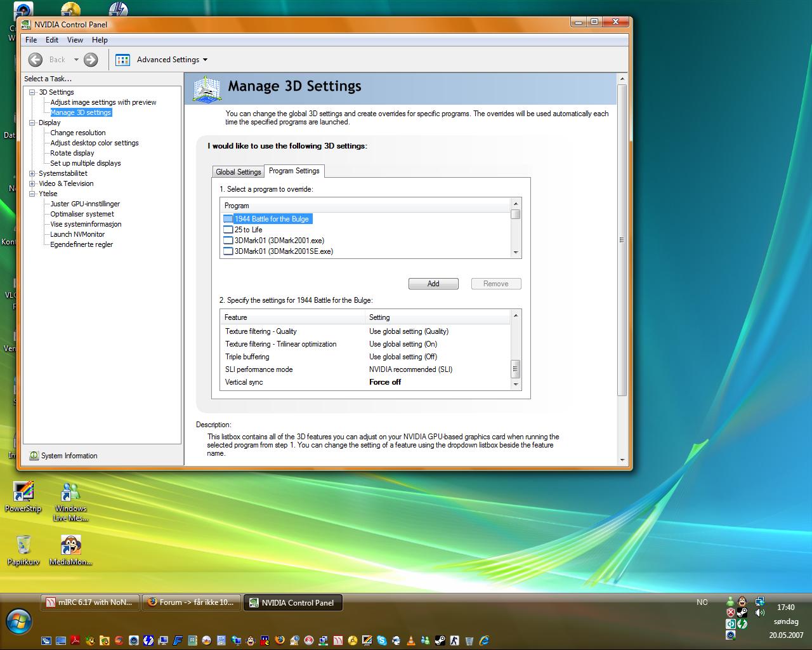This screenshot has width=812, height=650.
Task: Click the Steam icon in system tray
Action: point(742,613)
